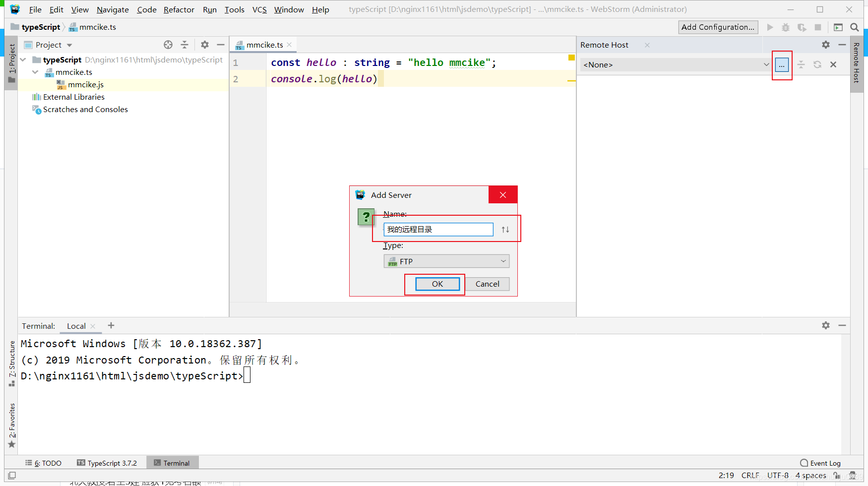Select mmcike.js in project tree
This screenshot has height=486, width=868.
point(85,85)
